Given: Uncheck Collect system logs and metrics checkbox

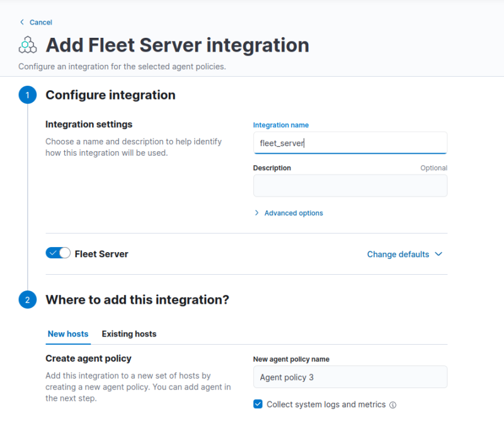Looking at the screenshot, I should 258,405.
